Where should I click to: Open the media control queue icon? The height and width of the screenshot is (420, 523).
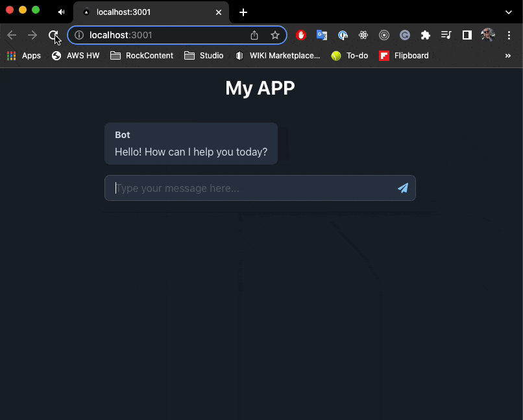pyautogui.click(x=446, y=34)
